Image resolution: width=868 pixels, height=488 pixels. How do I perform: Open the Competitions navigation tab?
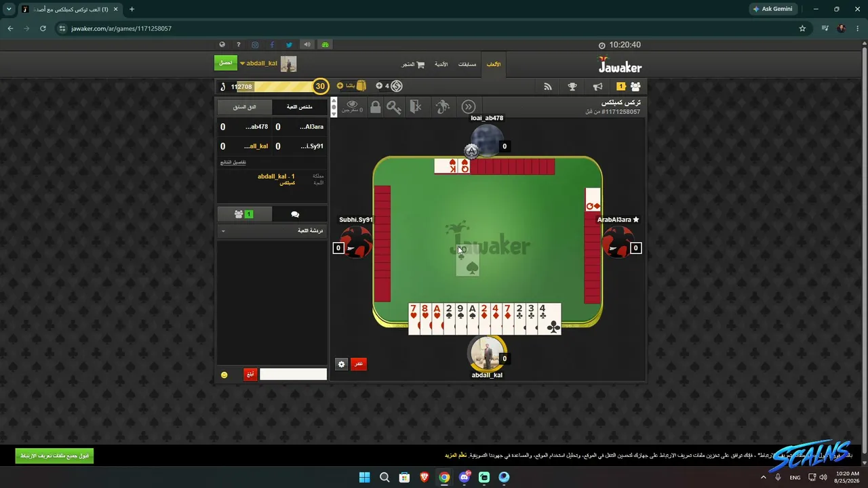467,64
